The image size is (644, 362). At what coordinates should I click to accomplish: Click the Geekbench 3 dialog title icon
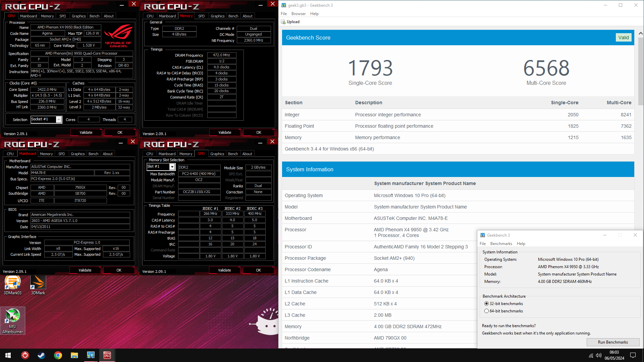(483, 235)
